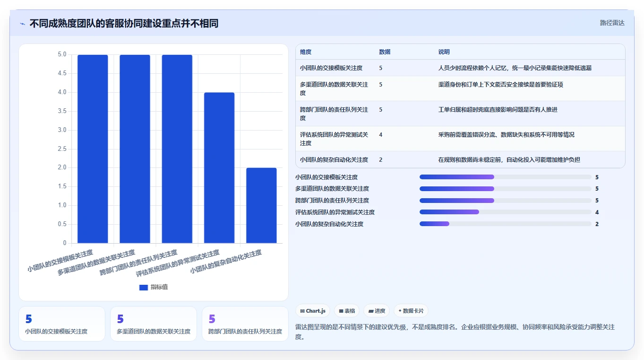Select the 表格 tag

pos(347,311)
